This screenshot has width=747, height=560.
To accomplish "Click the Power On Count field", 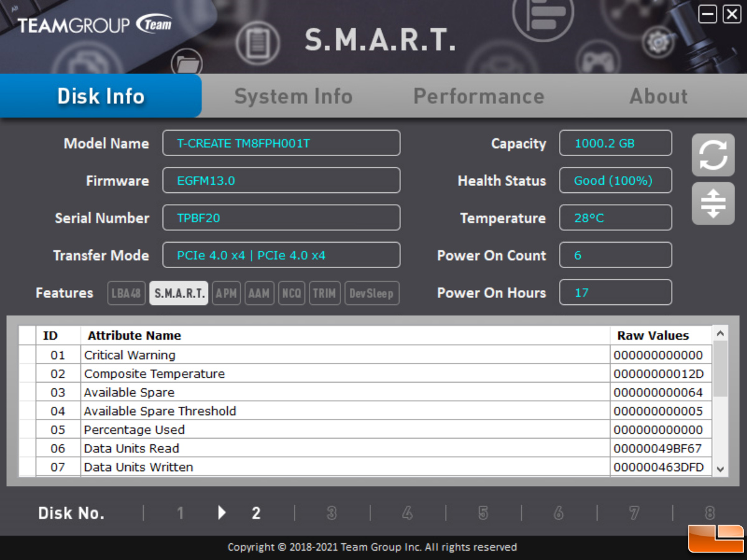I will click(616, 255).
